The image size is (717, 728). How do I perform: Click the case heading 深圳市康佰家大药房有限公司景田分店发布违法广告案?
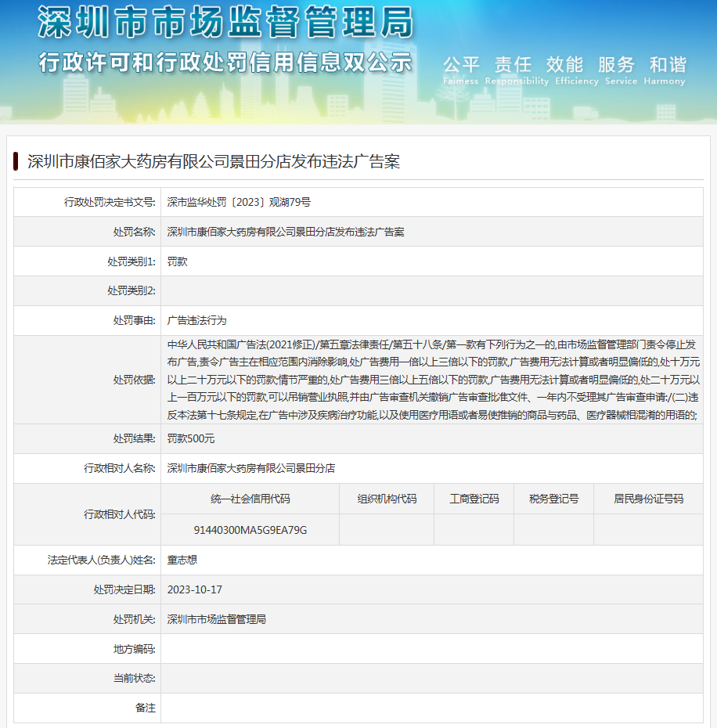tap(214, 161)
